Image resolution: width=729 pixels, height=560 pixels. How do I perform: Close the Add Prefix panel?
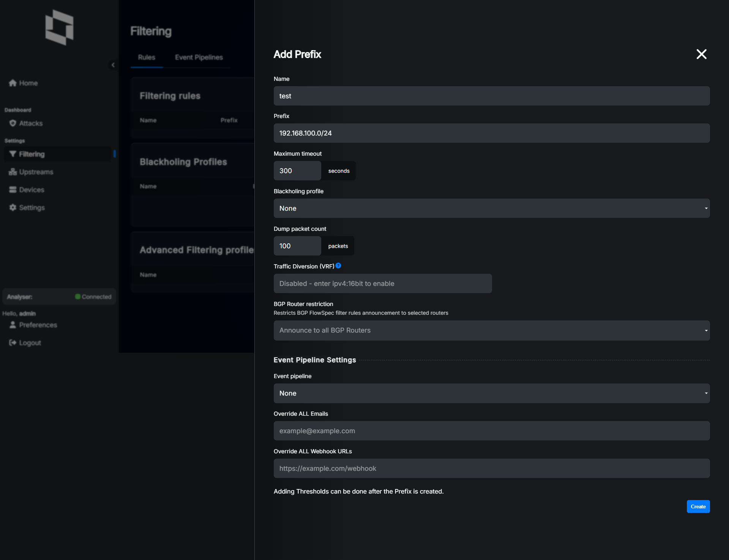[701, 54]
